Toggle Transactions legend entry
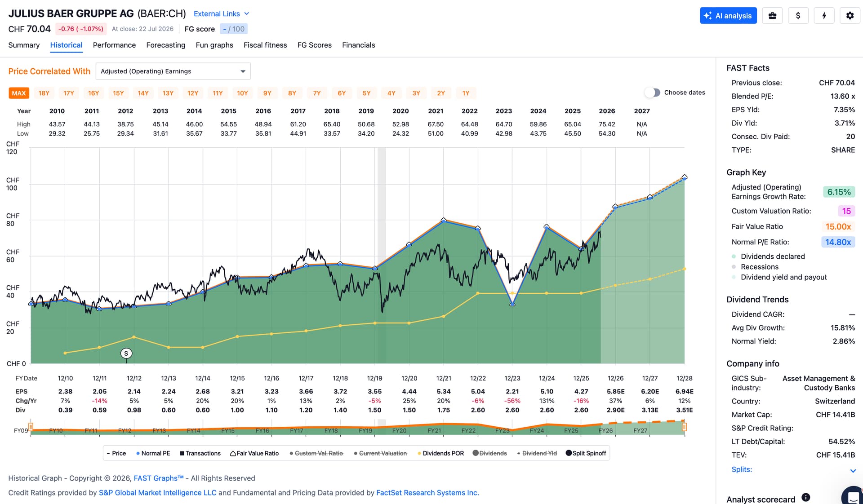The image size is (863, 504). [200, 453]
